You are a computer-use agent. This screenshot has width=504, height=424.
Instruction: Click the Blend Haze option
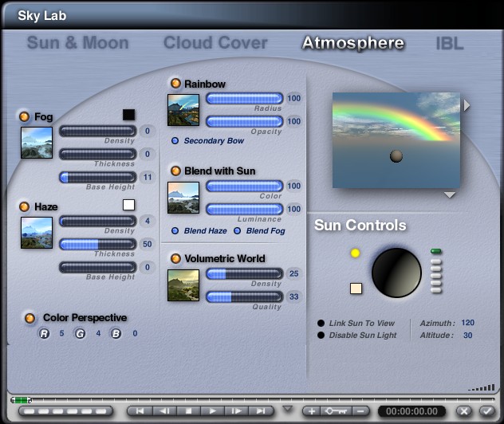175,230
